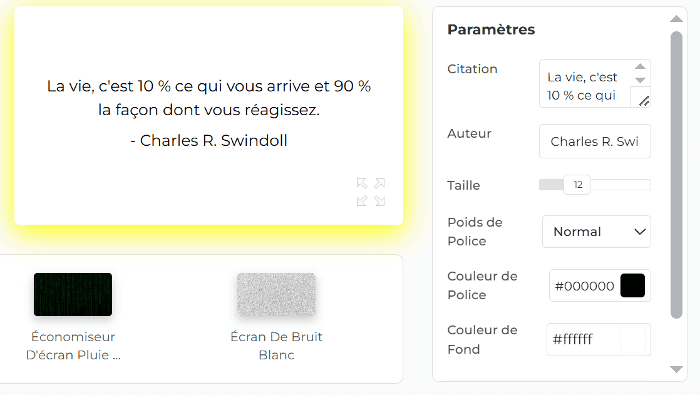Click the Auteur field containing Charles R. Swi

point(595,141)
